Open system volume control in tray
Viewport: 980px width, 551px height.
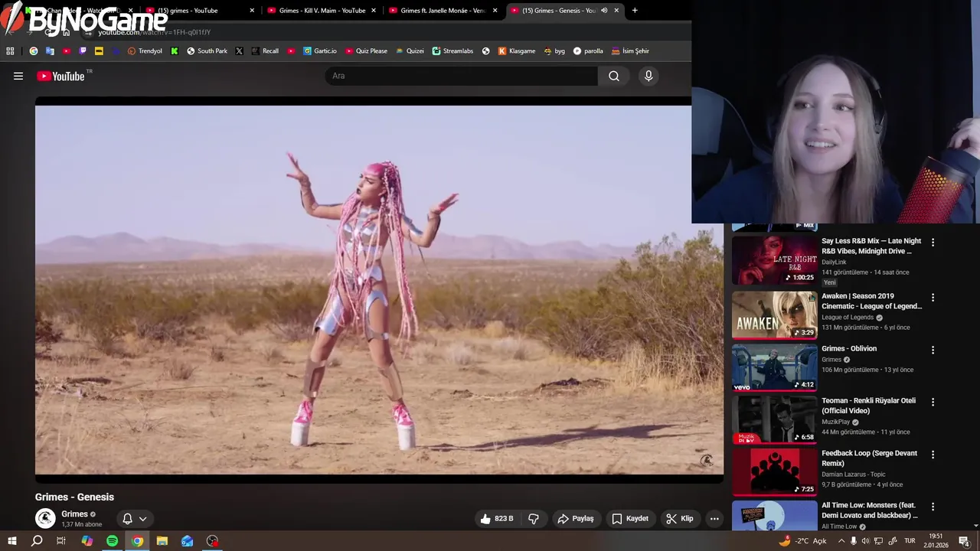pyautogui.click(x=865, y=541)
